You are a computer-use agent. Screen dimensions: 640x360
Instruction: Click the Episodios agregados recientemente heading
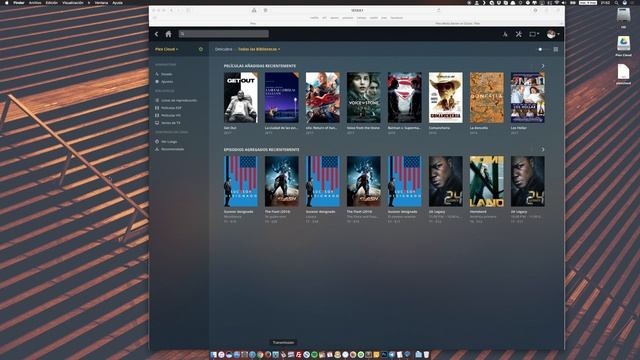(262, 150)
